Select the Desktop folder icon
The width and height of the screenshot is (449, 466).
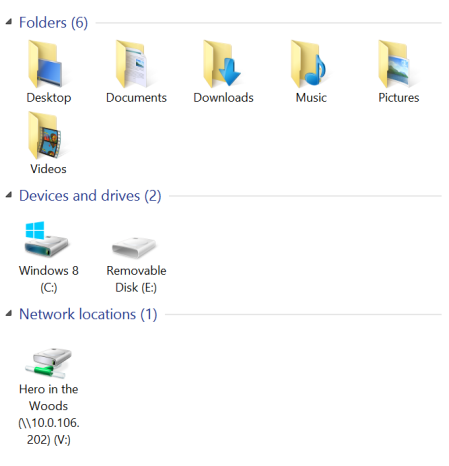click(45, 64)
